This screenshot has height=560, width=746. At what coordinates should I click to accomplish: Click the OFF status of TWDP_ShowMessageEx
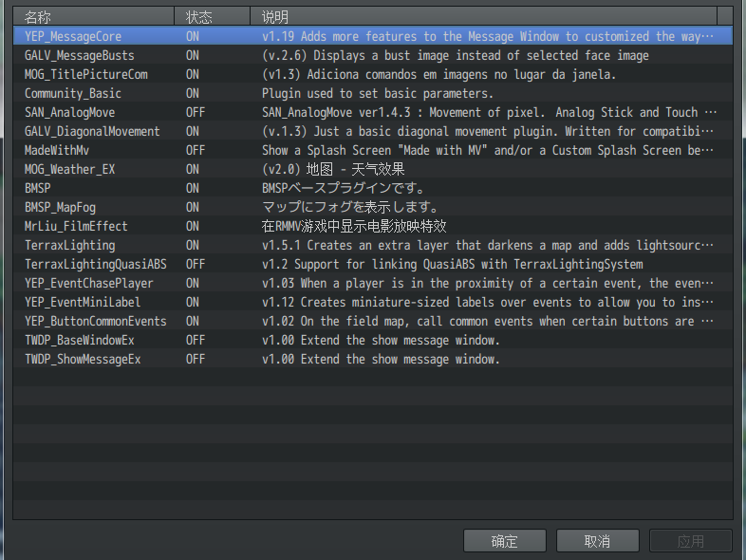click(196, 359)
